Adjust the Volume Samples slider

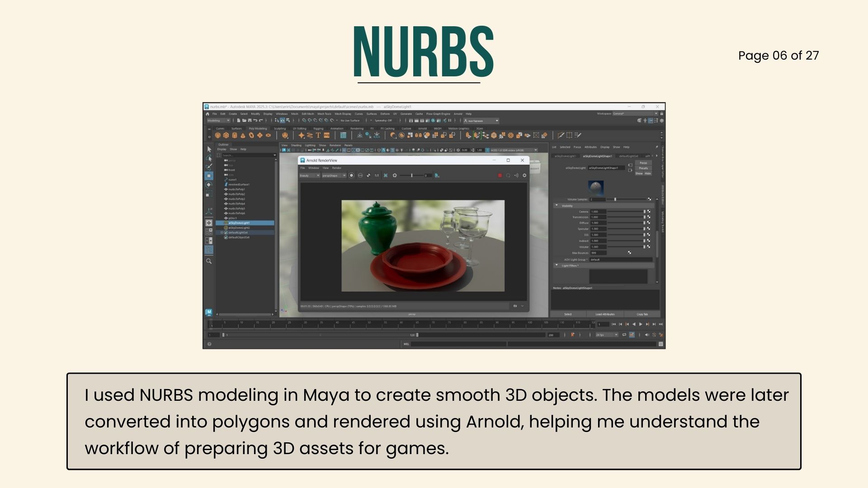pos(615,199)
